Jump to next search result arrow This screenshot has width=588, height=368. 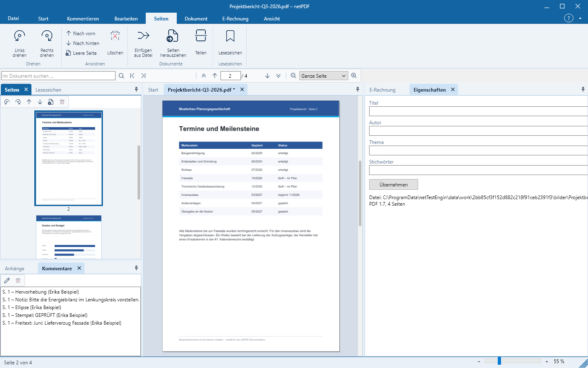pyautogui.click(x=143, y=76)
